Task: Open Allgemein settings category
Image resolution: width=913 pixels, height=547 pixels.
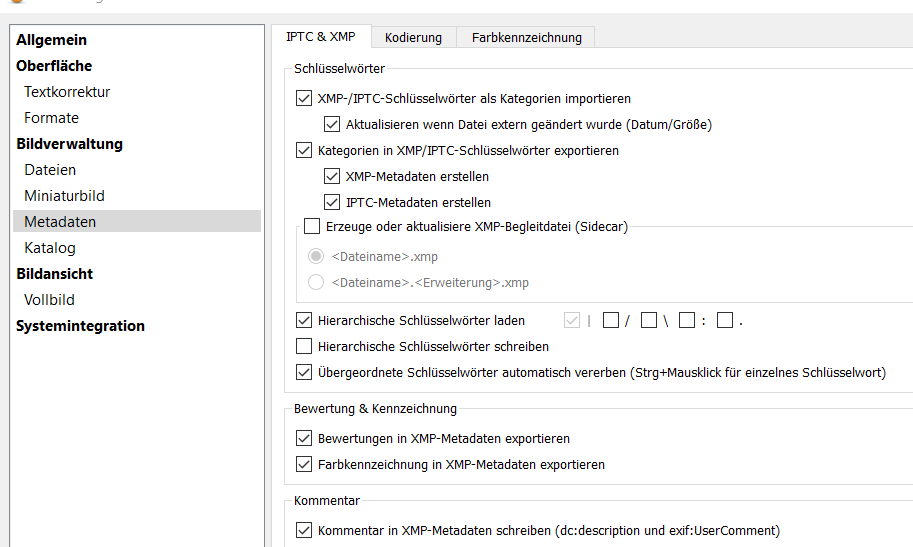Action: pos(51,40)
